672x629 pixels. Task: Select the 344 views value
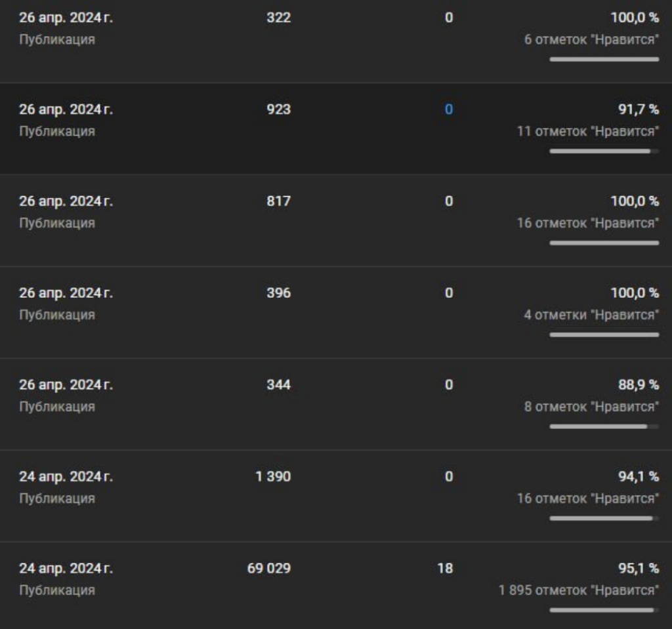point(278,384)
